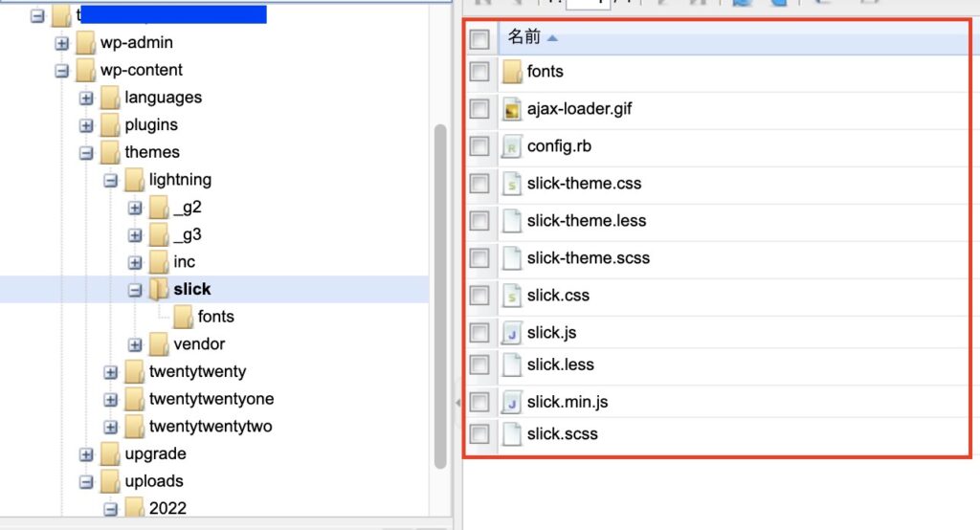The width and height of the screenshot is (980, 530).
Task: Select the slick.min.js file name
Action: point(568,402)
